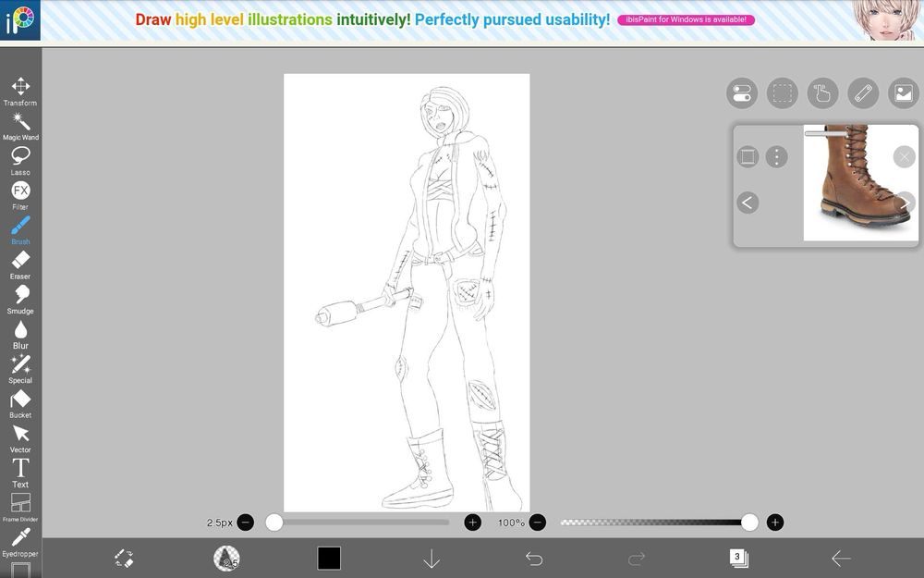Open the ruler tool
The height and width of the screenshot is (578, 924).
(863, 93)
